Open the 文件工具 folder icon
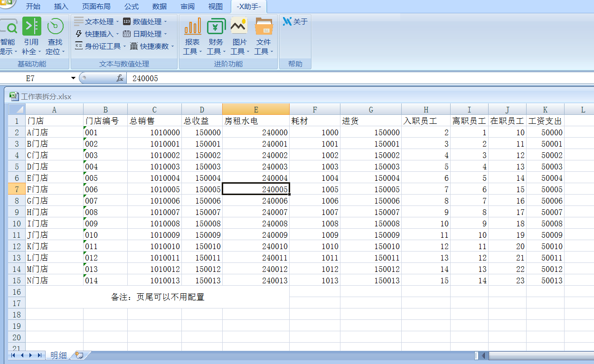 [264, 26]
